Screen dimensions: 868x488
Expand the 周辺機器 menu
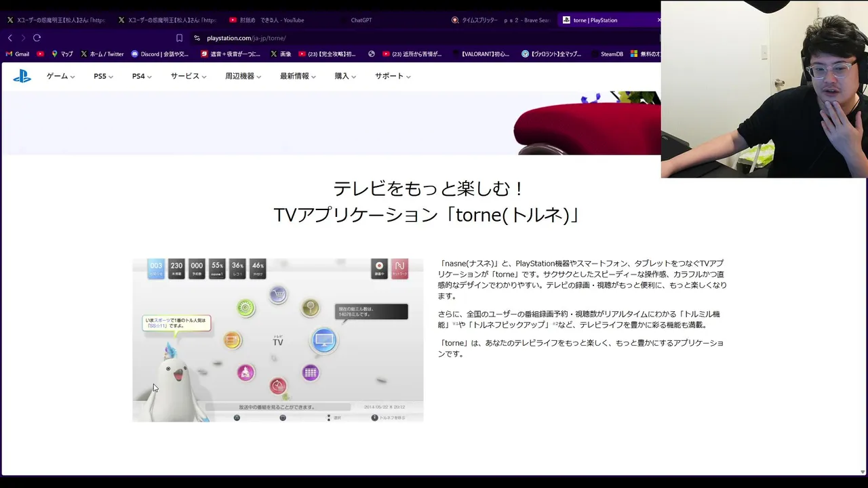pos(243,76)
